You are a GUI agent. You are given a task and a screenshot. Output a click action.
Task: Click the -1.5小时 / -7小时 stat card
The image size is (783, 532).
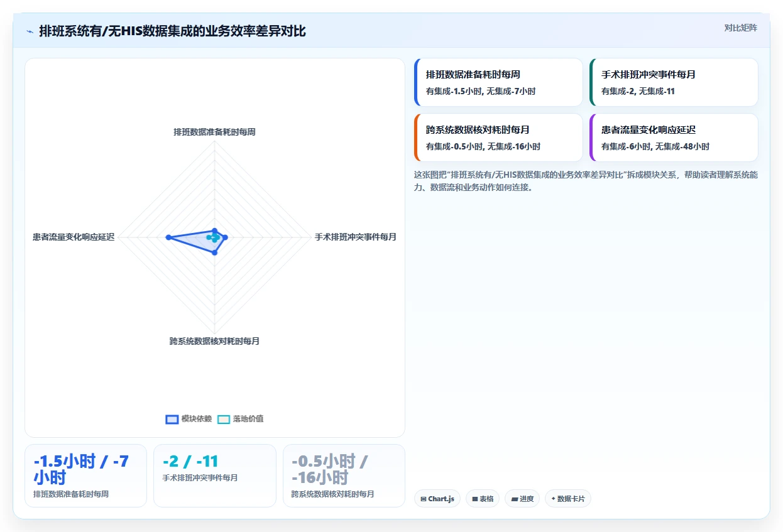point(85,475)
